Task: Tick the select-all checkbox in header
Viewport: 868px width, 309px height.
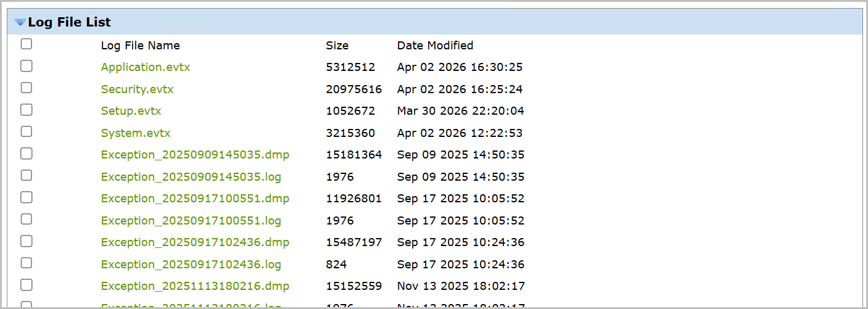Action: [27, 44]
